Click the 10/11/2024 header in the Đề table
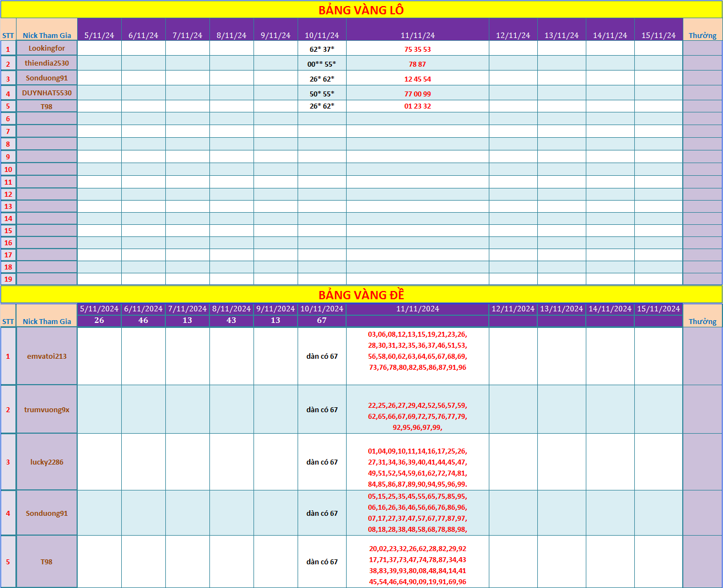This screenshot has width=723, height=588. 322,309
